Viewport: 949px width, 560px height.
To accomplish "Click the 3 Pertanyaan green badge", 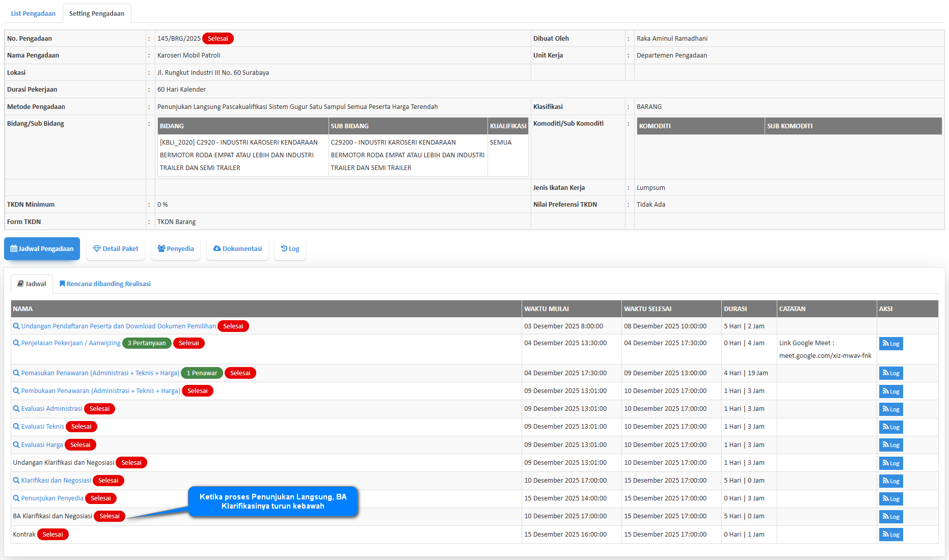I will 147,343.
